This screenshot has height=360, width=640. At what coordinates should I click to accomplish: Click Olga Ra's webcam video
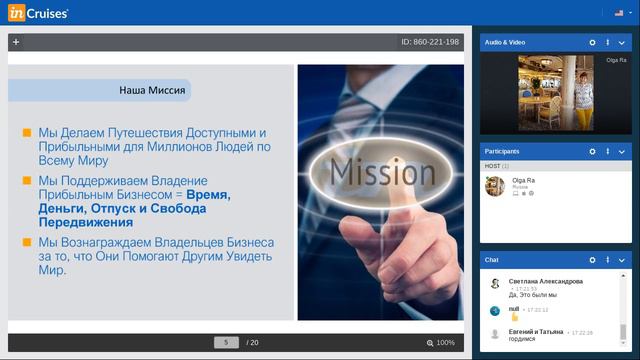[x=556, y=93]
